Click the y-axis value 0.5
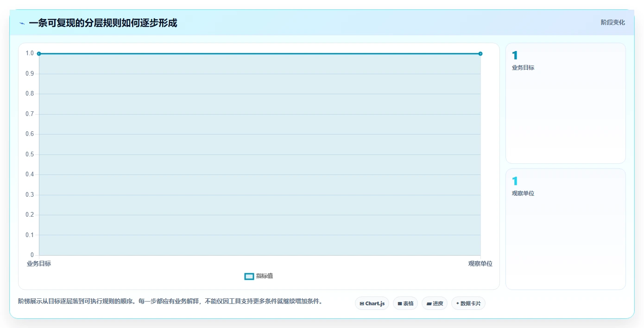Image resolution: width=644 pixels, height=328 pixels. [x=30, y=154]
